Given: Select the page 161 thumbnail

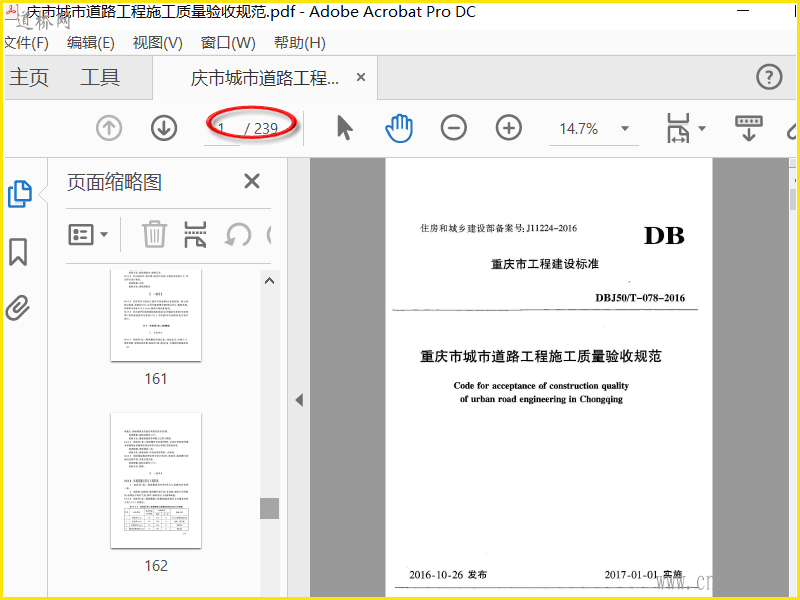Looking at the screenshot, I should pos(156,315).
